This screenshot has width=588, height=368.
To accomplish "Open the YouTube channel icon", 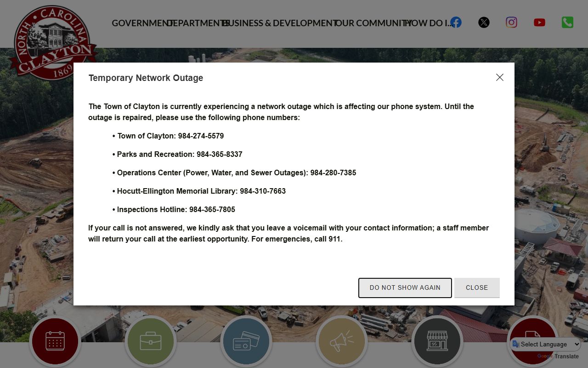I will (x=539, y=22).
